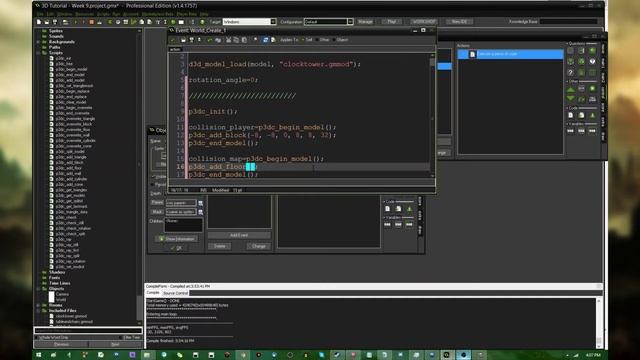Open the Target platform dropdown arrow
The height and width of the screenshot is (360, 640).
coord(273,22)
